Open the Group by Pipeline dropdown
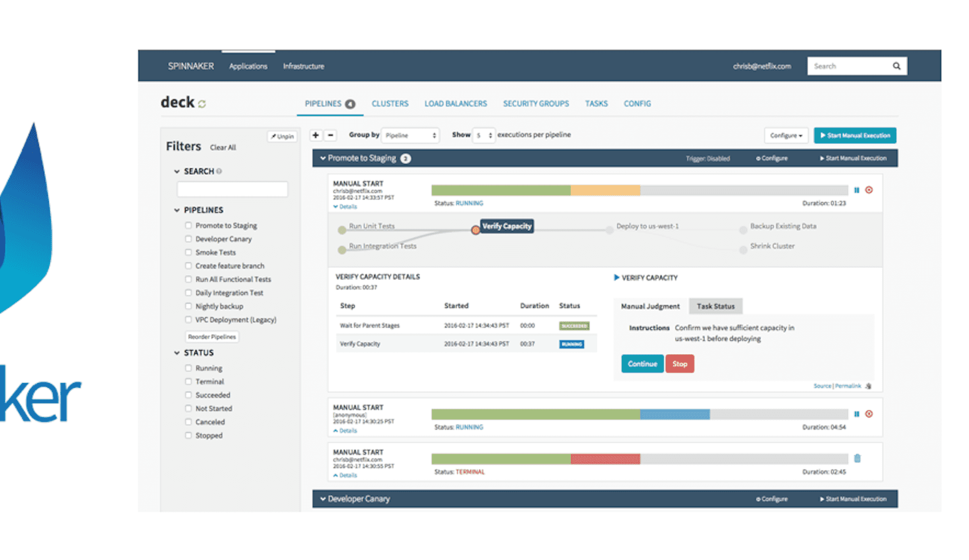969x560 pixels. tap(410, 135)
